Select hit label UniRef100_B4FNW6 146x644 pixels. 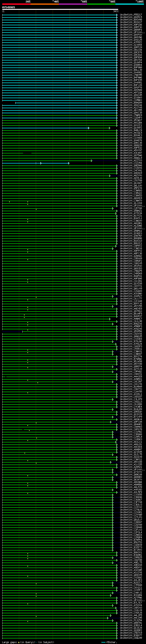(131, 77)
